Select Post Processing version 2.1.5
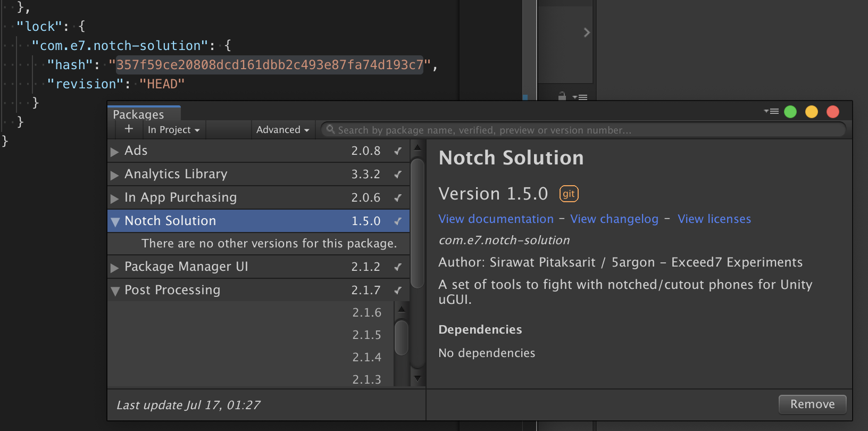The height and width of the screenshot is (431, 868). [x=366, y=335]
